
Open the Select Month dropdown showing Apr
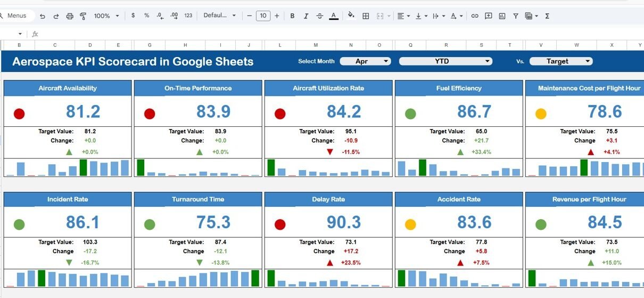pyautogui.click(x=365, y=61)
